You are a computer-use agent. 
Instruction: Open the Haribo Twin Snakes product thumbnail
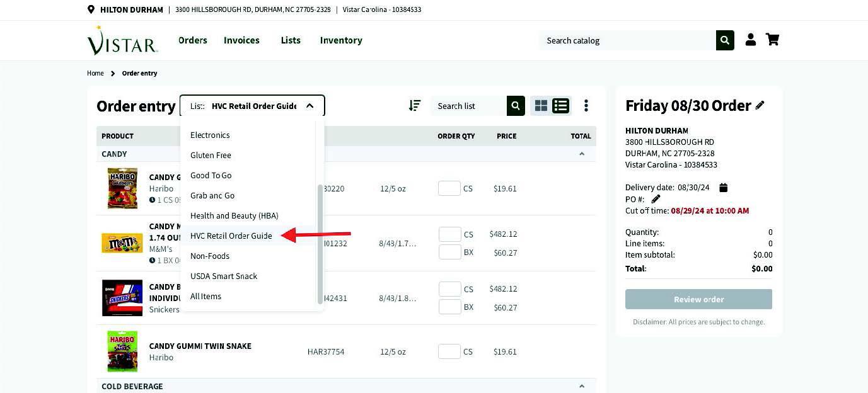tap(122, 351)
